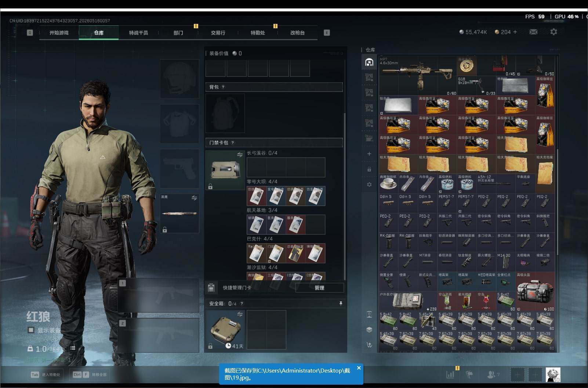Screen dimensions: 588x388
Task: Select the safe box with 41天 timer
Action: click(225, 330)
